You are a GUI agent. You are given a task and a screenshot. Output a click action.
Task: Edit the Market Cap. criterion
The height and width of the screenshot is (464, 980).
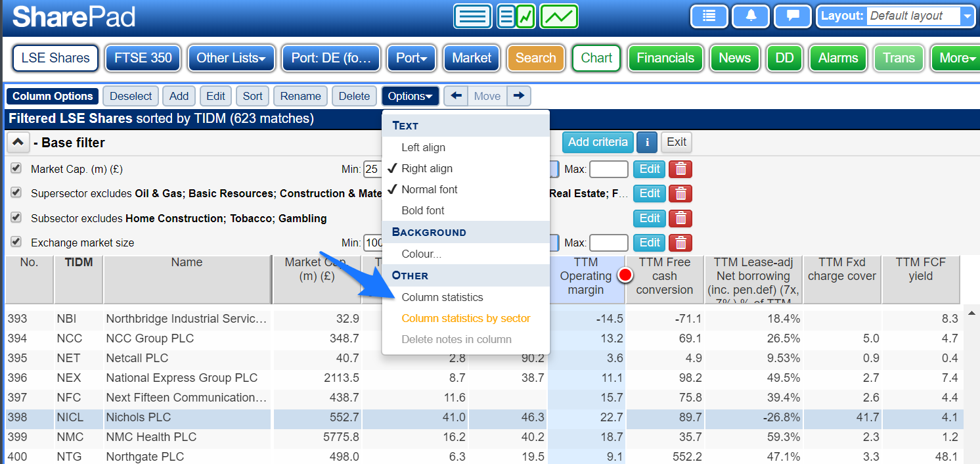pos(650,170)
